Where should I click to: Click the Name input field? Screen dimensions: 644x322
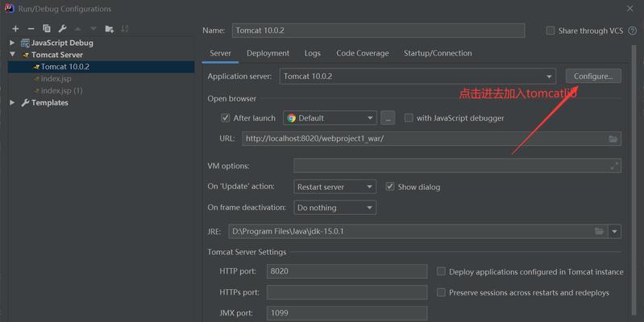pyautogui.click(x=378, y=31)
